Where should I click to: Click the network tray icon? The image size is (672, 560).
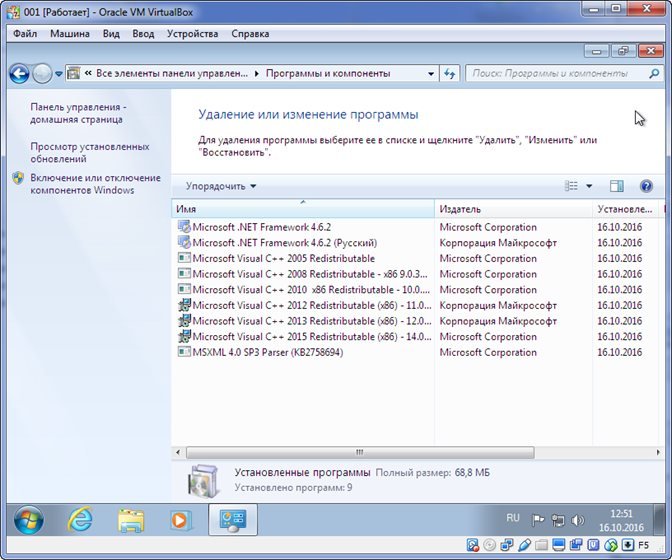pyautogui.click(x=558, y=520)
